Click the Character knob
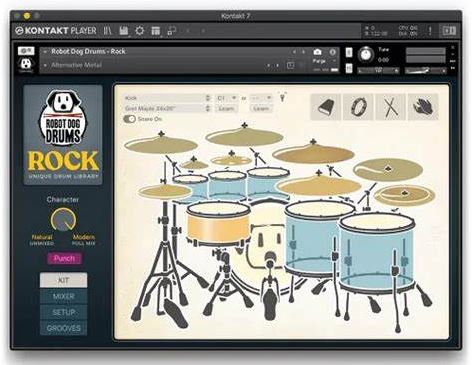 63,220
